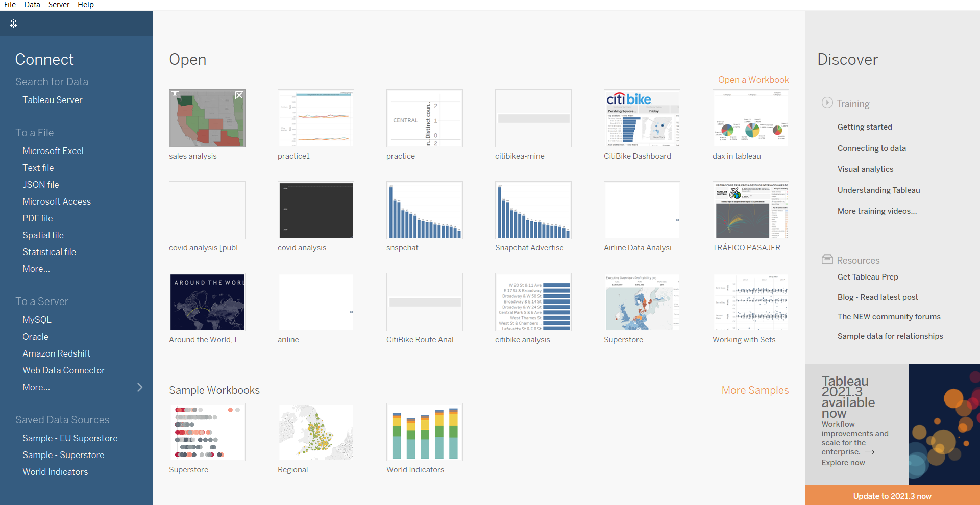980x505 pixels.
Task: Open the practice workbook thumbnail
Action: tap(425, 118)
